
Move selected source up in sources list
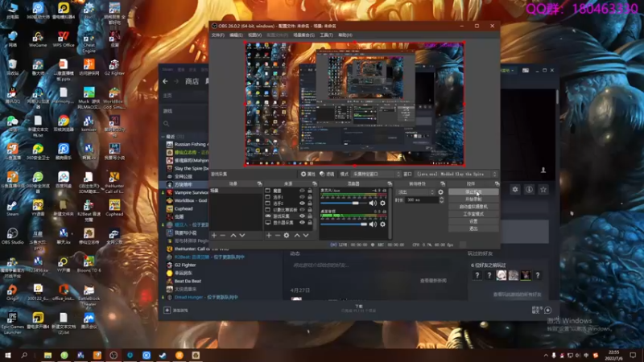click(x=296, y=235)
